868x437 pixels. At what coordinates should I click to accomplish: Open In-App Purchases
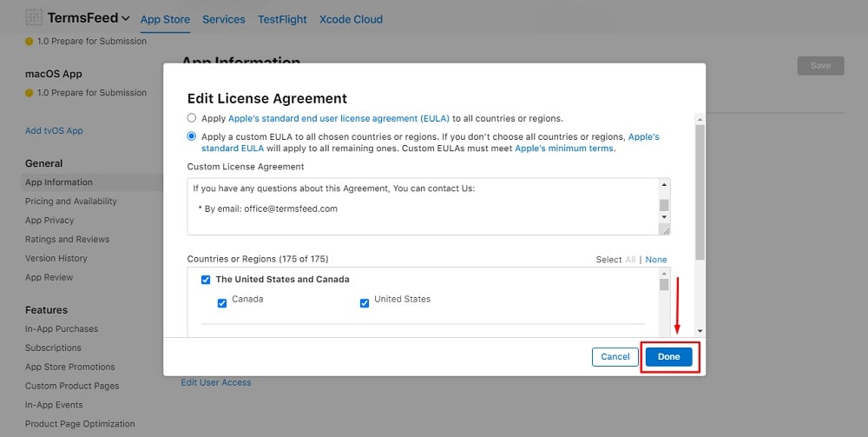(x=62, y=328)
